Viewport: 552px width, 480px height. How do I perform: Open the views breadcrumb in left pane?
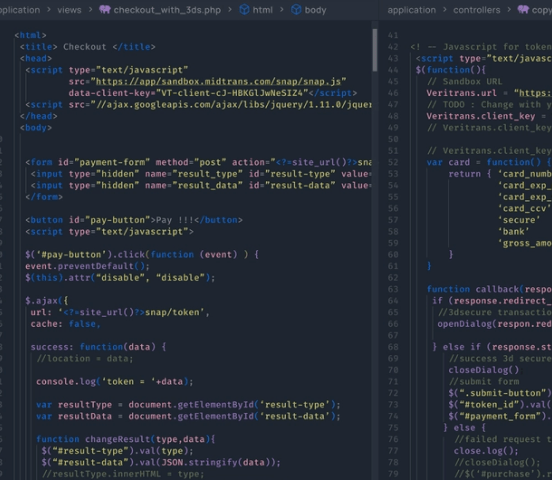69,10
